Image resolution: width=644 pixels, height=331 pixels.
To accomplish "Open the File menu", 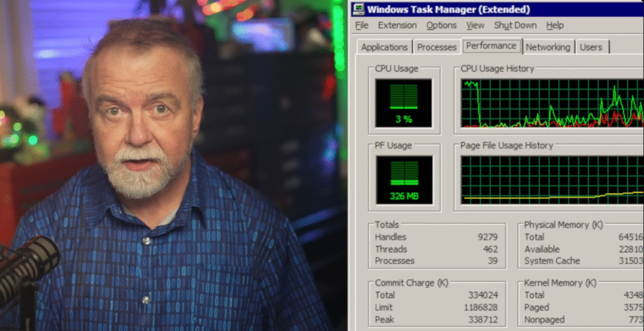I will click(x=362, y=25).
